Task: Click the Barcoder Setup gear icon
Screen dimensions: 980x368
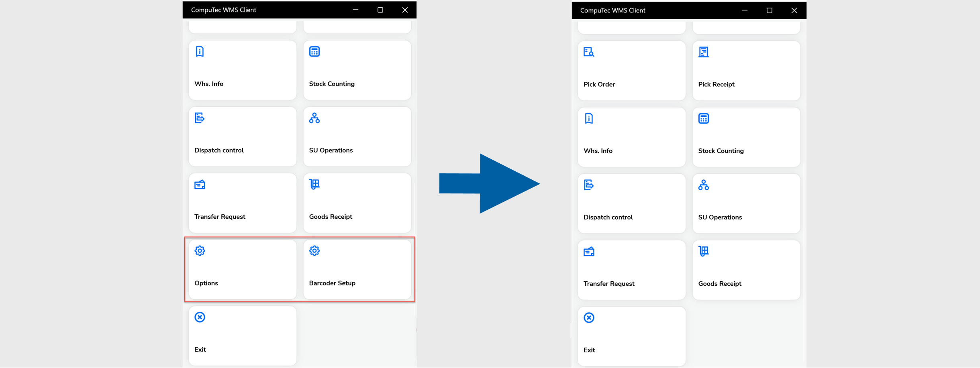Action: point(314,251)
